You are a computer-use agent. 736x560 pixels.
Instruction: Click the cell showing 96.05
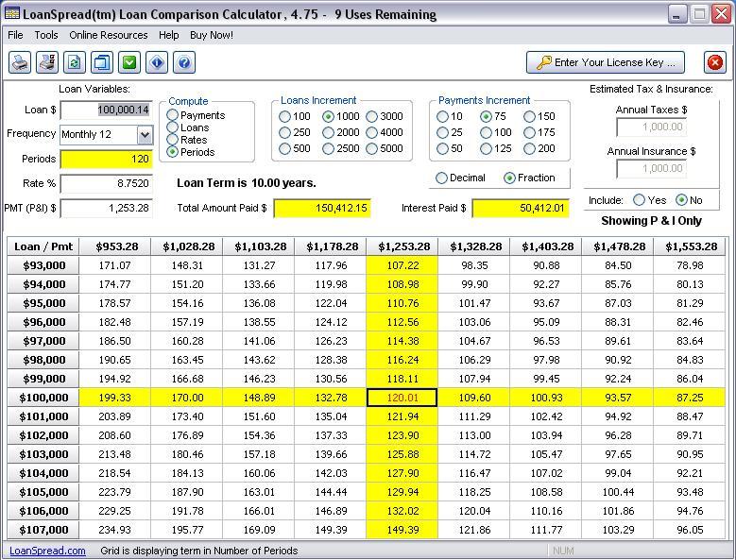pyautogui.click(x=690, y=530)
